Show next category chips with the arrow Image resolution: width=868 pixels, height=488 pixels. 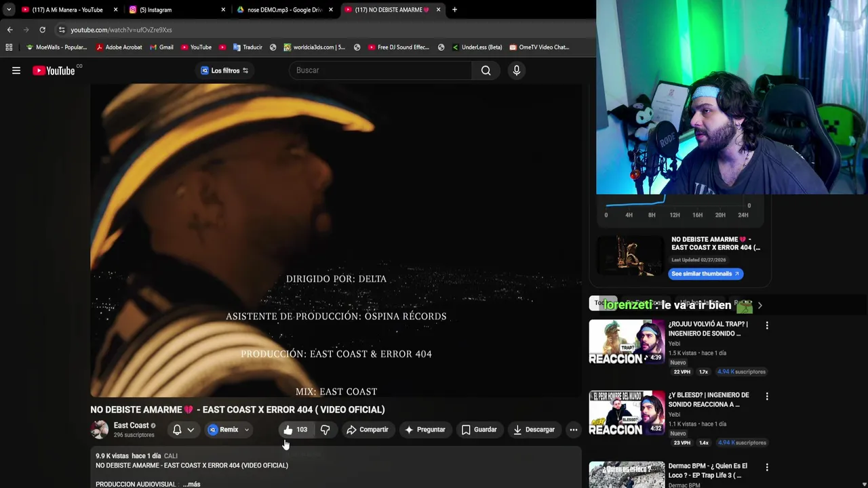(759, 306)
